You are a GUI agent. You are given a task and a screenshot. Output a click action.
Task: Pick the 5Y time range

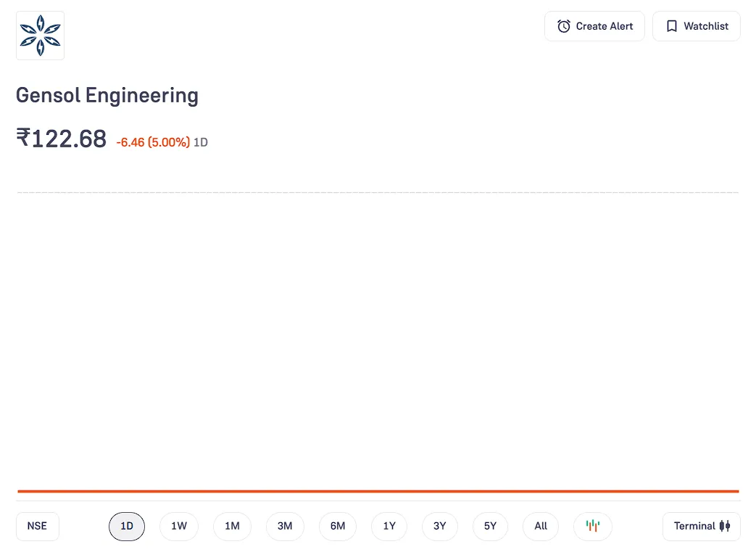tap(490, 526)
